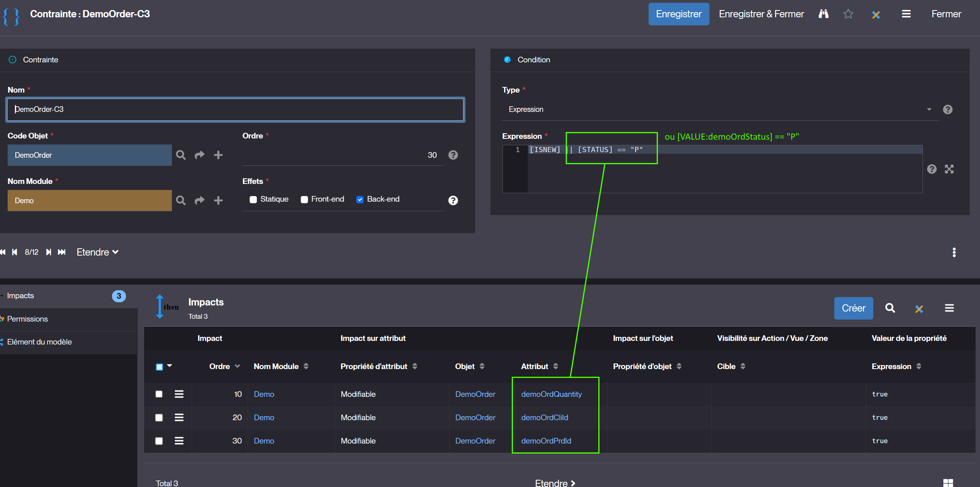Click into the Nom input field
Viewport: 980px width, 487px height.
tap(236, 109)
